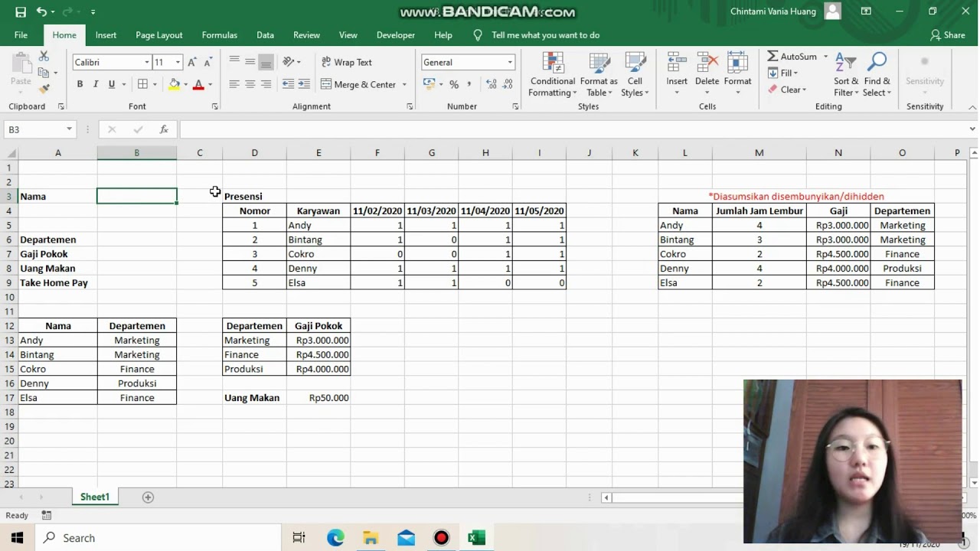Add a new sheet with the plus button
The height and width of the screenshot is (551, 980).
pos(148,497)
